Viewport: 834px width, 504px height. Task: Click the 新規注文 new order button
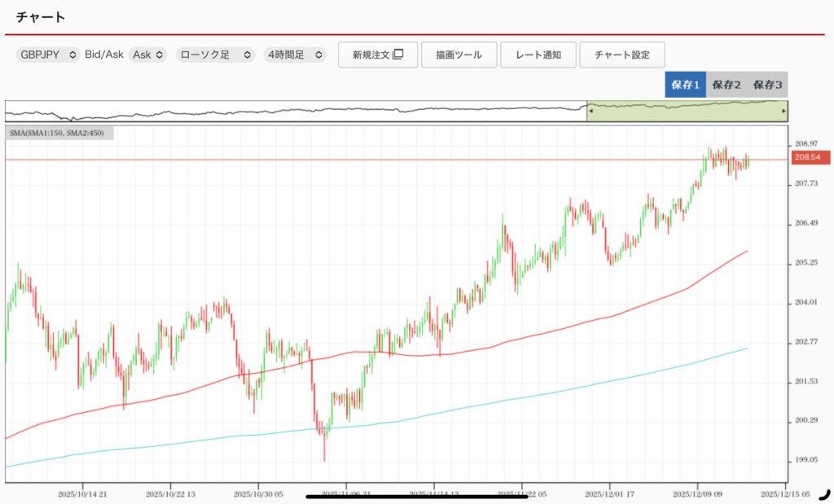click(378, 55)
